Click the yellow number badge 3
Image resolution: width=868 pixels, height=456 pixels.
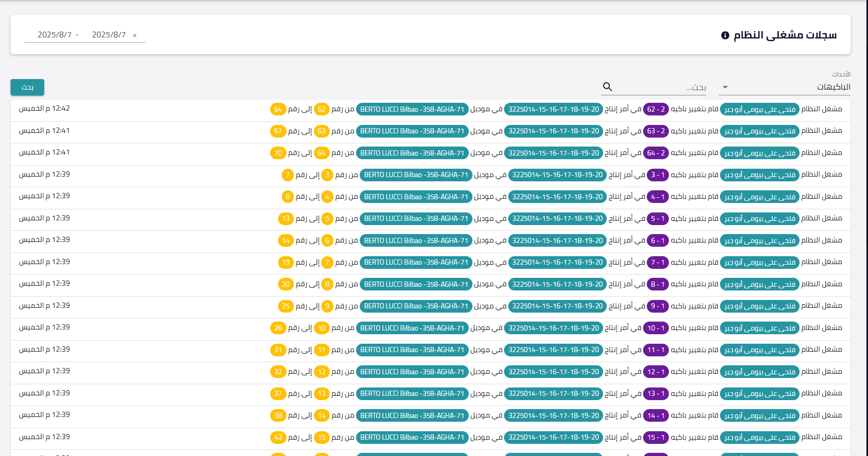(327, 174)
